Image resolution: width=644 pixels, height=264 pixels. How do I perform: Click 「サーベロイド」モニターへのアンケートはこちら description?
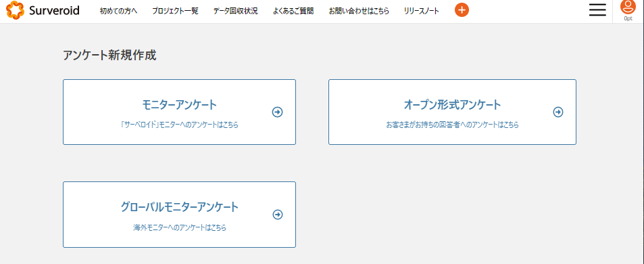click(x=180, y=125)
